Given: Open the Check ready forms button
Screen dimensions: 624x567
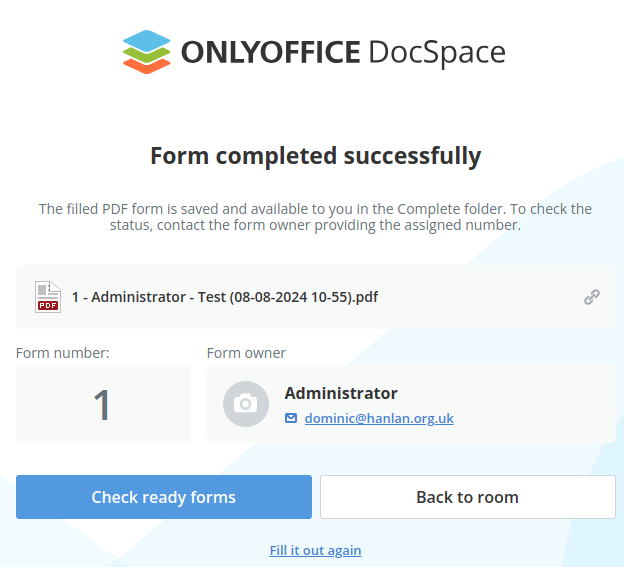Looking at the screenshot, I should 164,497.
